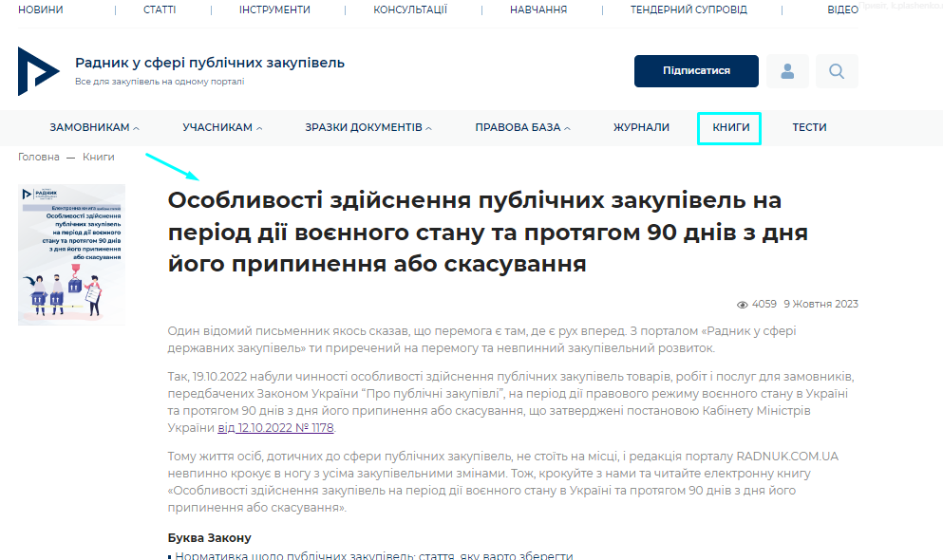943x560 pixels.
Task: Open the від 12.10.2022 № 1178 link
Action: (275, 428)
